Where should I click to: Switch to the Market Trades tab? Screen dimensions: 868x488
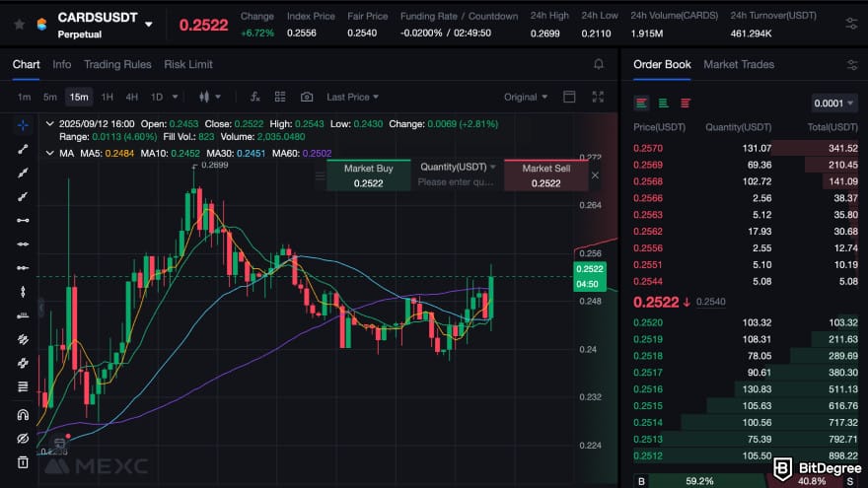click(739, 64)
